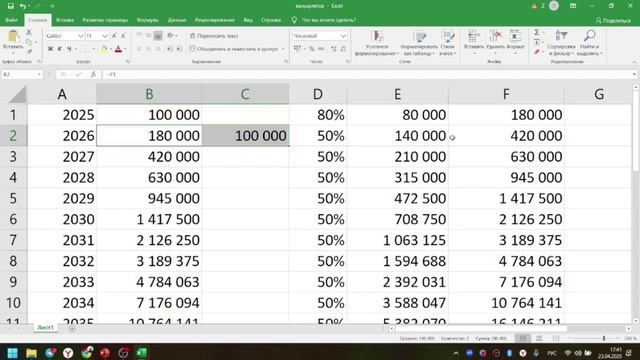Add a new sheet with the plus button

72,328
